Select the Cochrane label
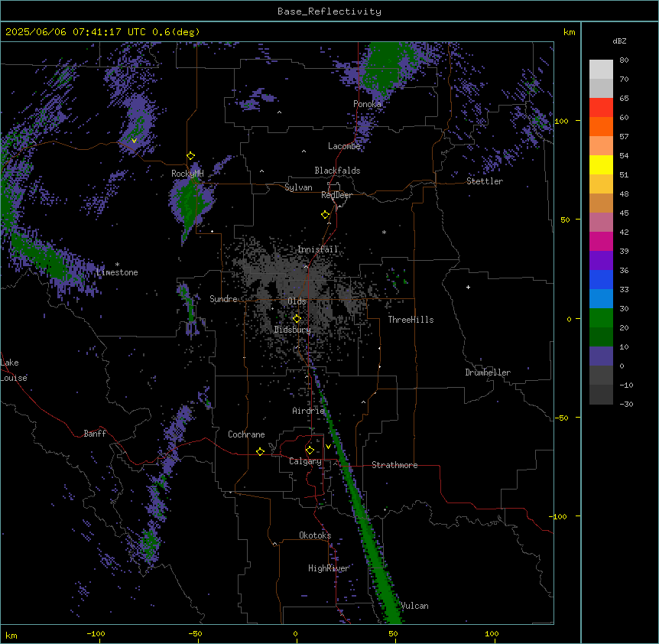The width and height of the screenshot is (659, 644). pyautogui.click(x=246, y=434)
